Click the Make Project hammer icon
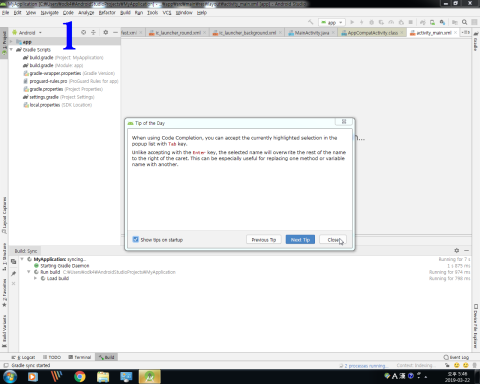This screenshot has height=384, width=480. 310,22
